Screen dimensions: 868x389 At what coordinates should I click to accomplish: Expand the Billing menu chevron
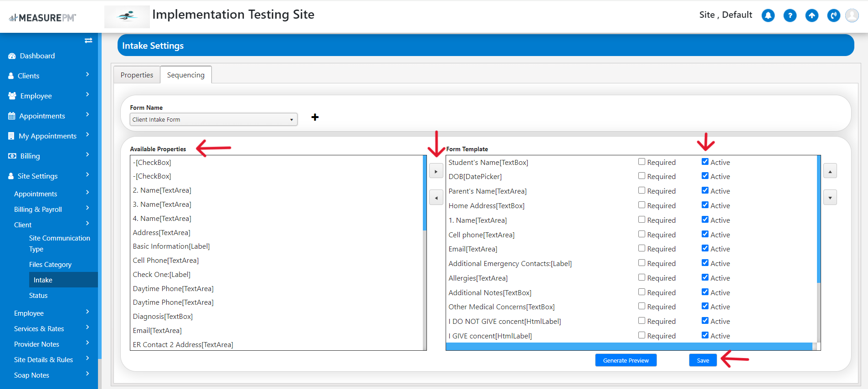[x=87, y=155]
